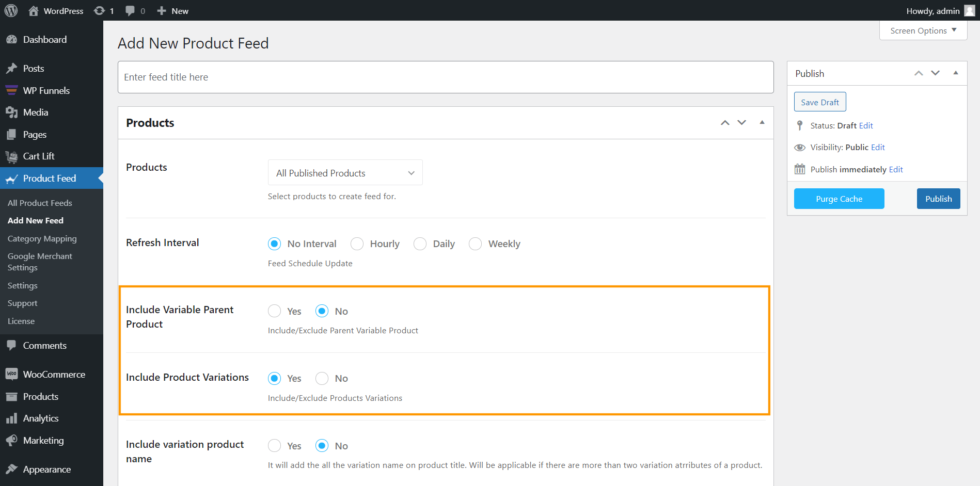Open the updates icon in admin bar

(x=99, y=11)
